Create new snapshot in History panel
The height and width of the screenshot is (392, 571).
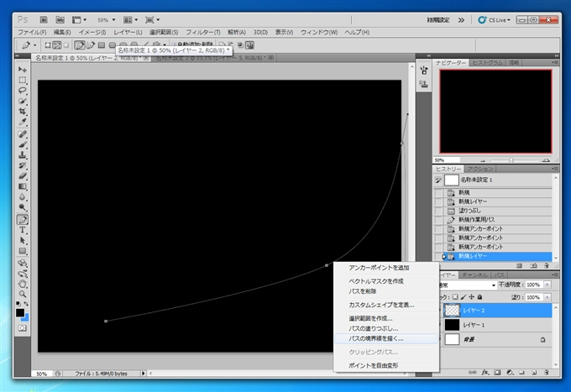(533, 266)
